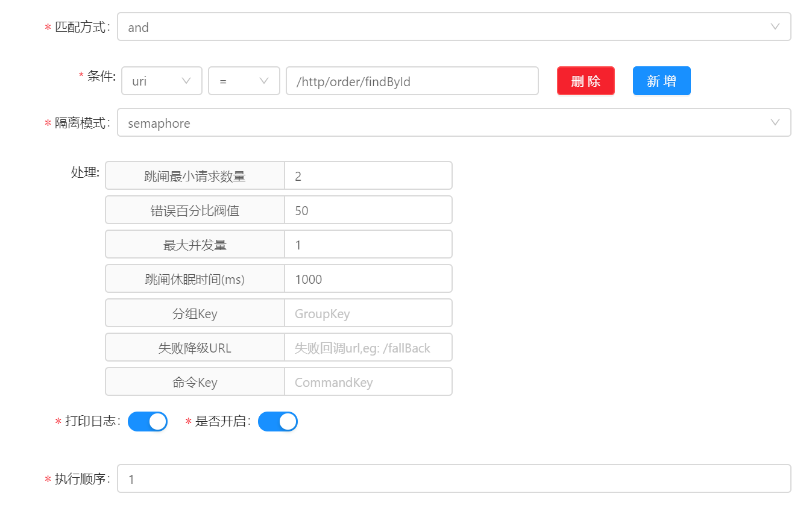Open the 匹配方式 dropdown showing and
The image size is (812, 511).
pos(454,27)
